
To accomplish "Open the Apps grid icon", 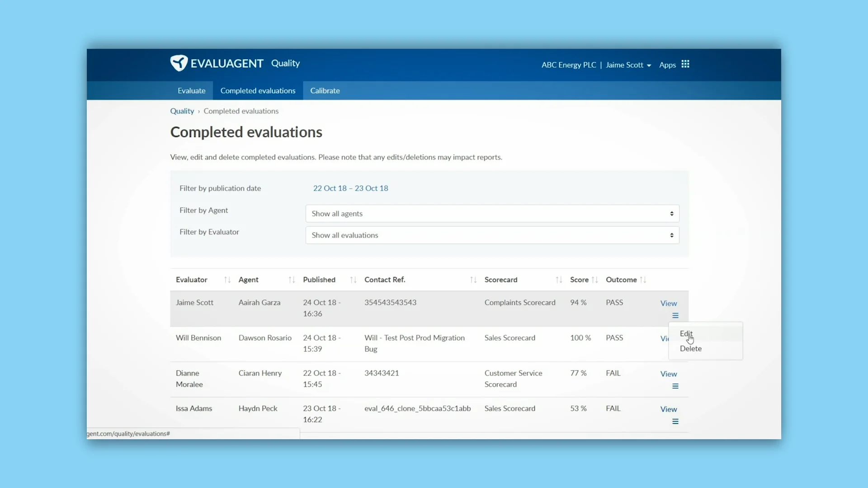I will coord(685,64).
